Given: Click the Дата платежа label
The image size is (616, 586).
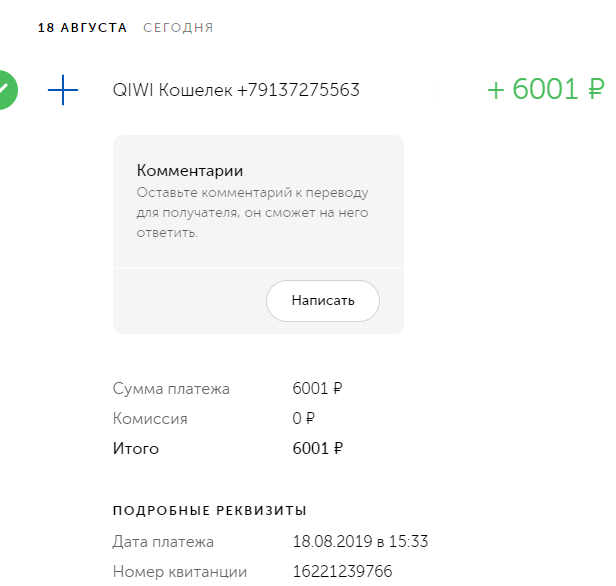Looking at the screenshot, I should coord(163,542).
